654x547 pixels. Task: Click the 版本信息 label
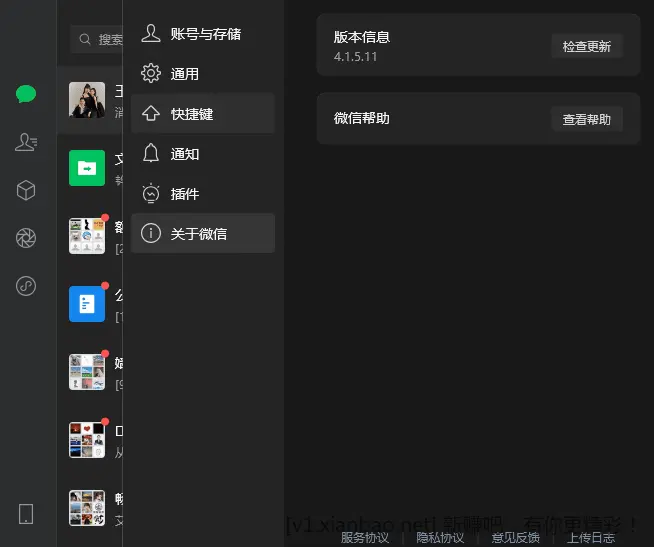pos(362,37)
